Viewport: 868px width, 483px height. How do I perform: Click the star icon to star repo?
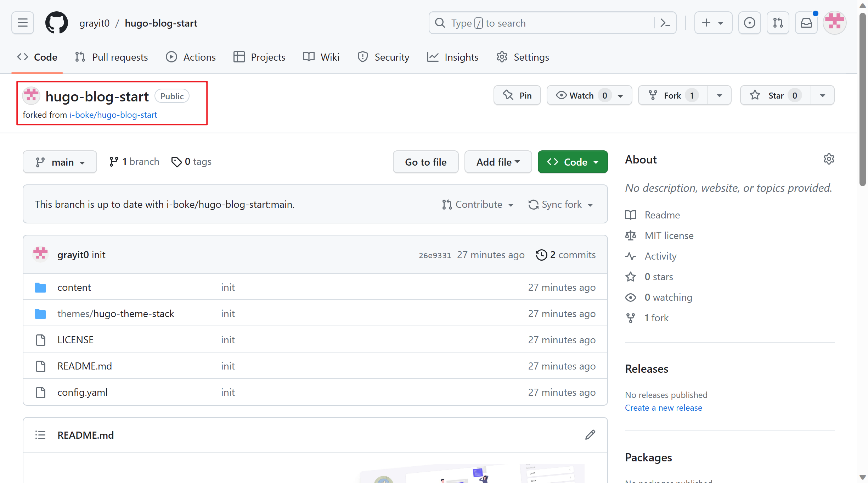coord(755,95)
